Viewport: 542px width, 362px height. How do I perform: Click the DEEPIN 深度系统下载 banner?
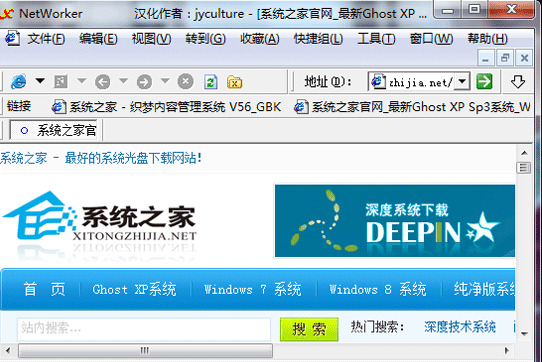tap(395, 221)
